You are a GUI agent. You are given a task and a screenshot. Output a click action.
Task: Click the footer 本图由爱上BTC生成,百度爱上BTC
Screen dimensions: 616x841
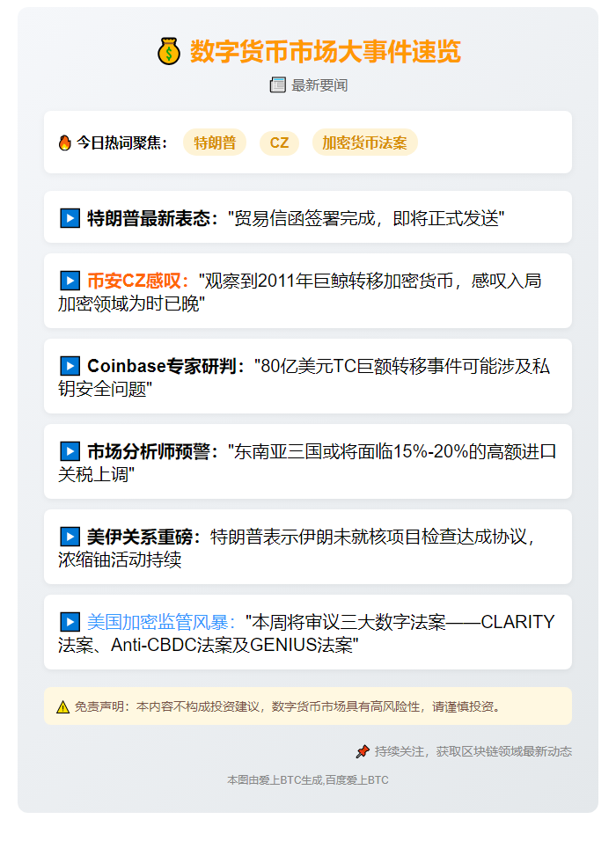pos(307,779)
